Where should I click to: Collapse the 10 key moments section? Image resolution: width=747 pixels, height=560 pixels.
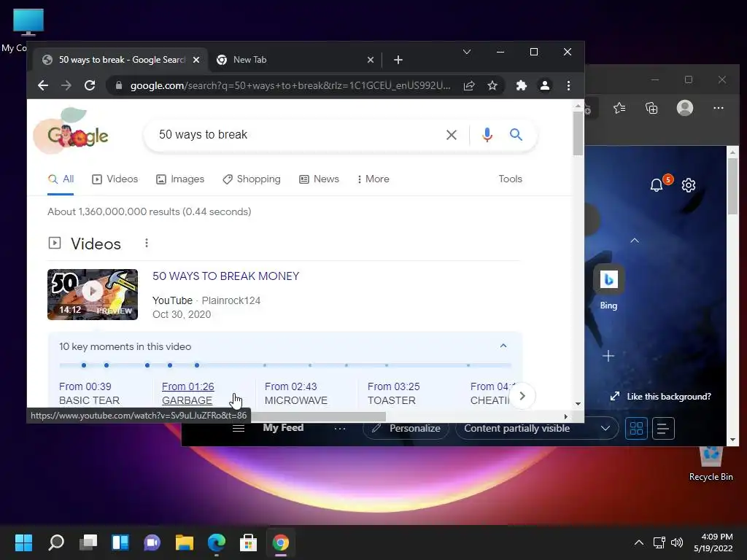point(503,346)
